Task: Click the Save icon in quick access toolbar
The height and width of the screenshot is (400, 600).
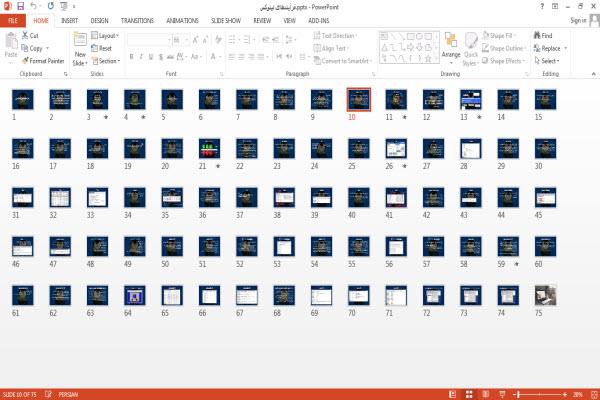Action: click(x=20, y=6)
